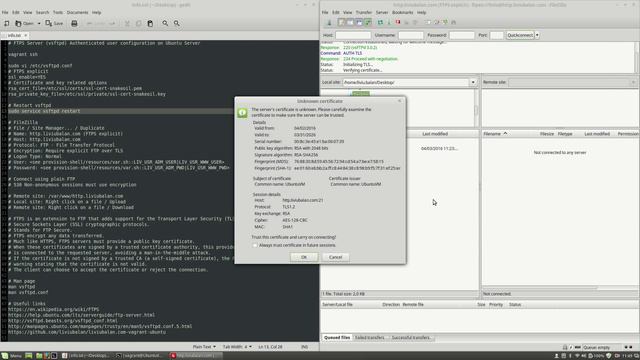Open the directory listing filters icon
This screenshot has height=360, width=640.
click(428, 22)
